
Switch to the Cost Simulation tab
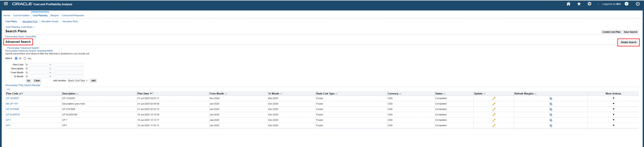21,16
